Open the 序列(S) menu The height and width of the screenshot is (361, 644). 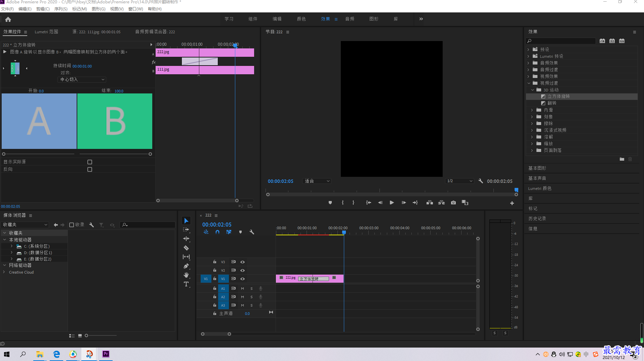pos(61,9)
